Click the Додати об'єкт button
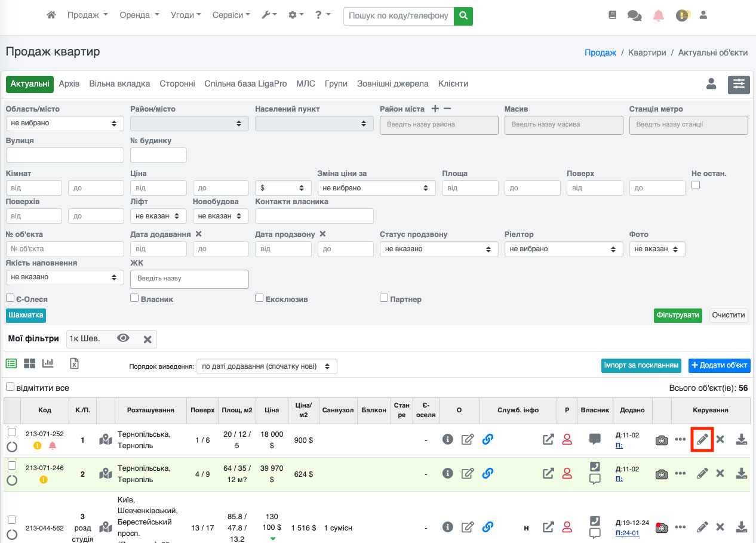 point(718,365)
